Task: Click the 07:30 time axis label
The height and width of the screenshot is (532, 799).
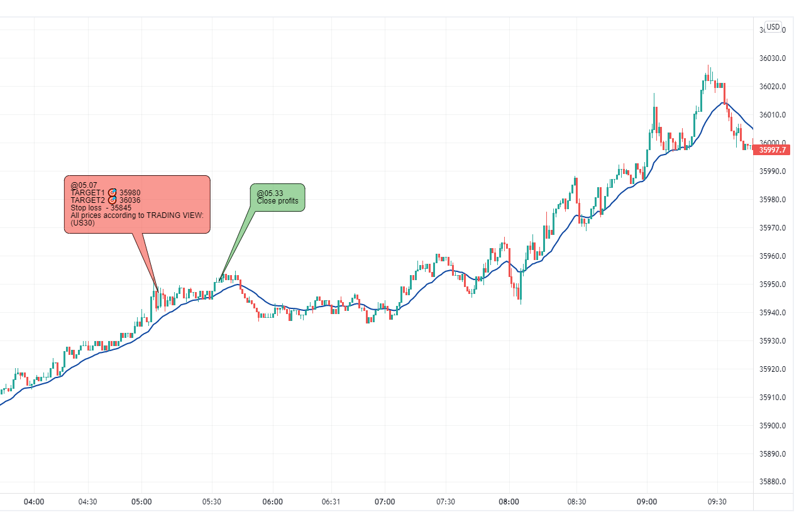Action: point(445,502)
